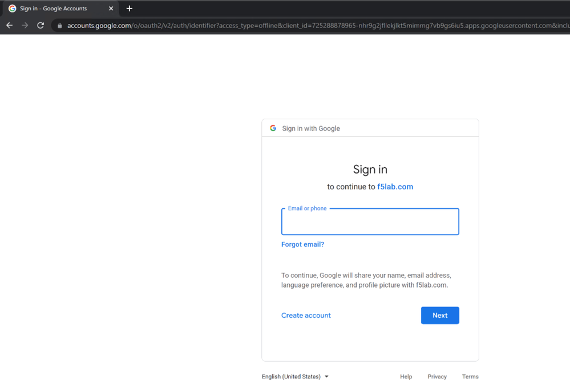The height and width of the screenshot is (392, 570).
Task: Go back using the browser back arrow
Action: point(10,26)
